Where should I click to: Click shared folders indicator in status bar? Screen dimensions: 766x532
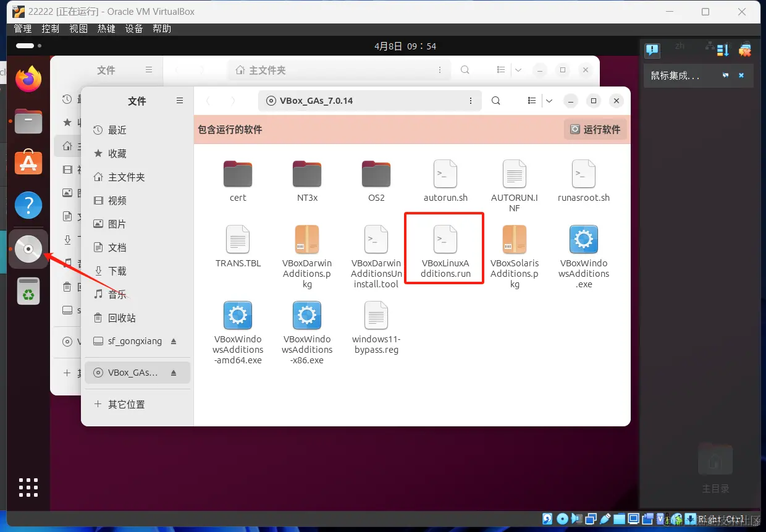click(619, 519)
